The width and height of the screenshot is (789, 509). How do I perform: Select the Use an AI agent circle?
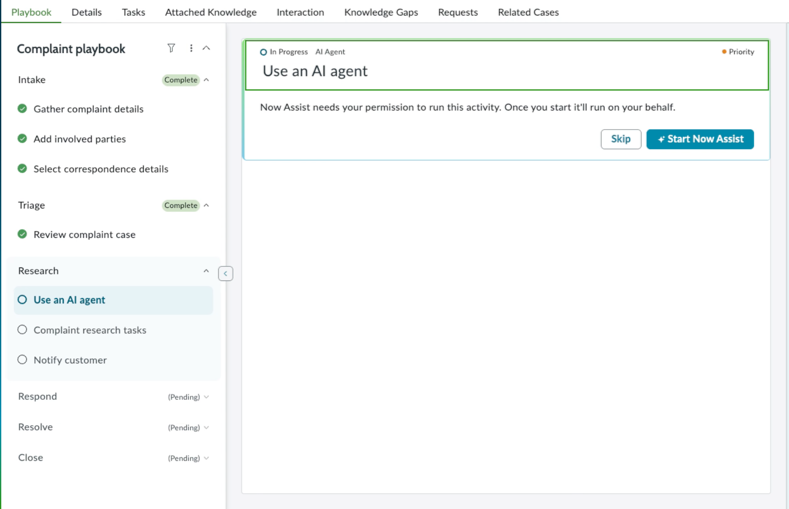tap(22, 300)
